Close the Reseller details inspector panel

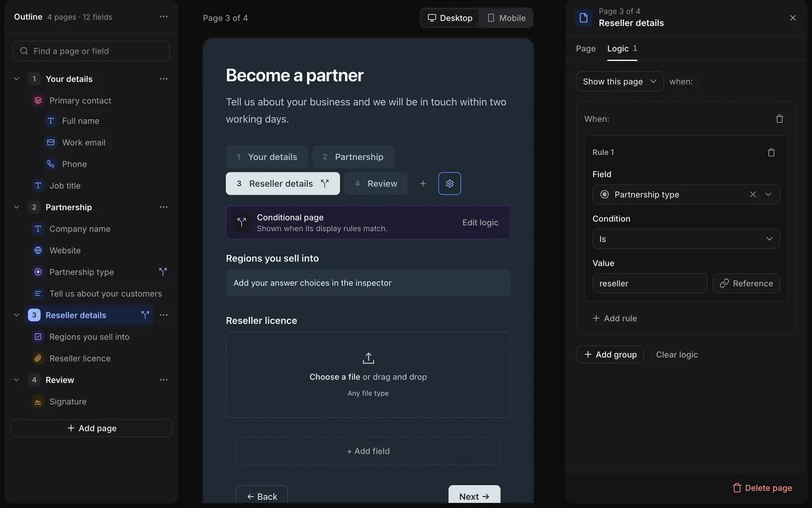(793, 18)
